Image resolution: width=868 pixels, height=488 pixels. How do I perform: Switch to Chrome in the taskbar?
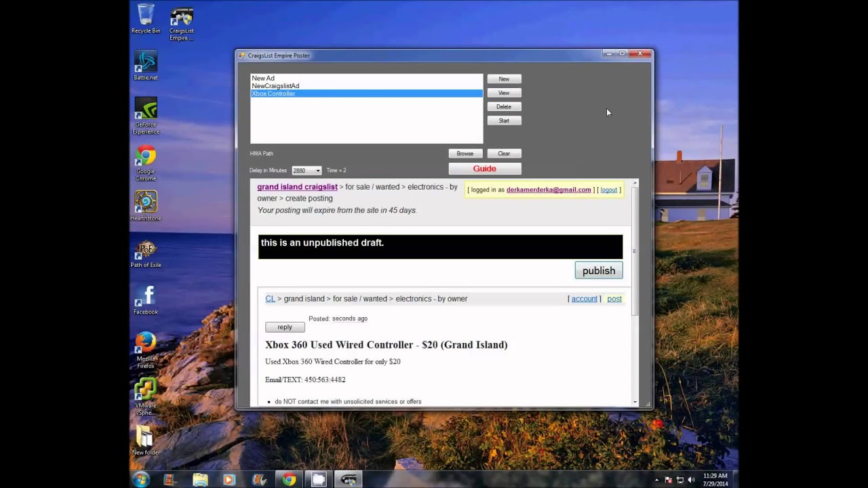click(x=289, y=479)
